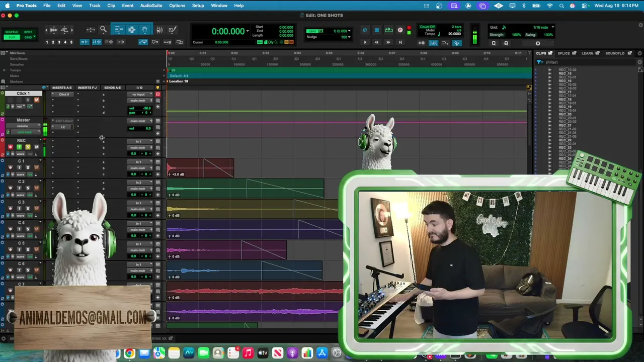This screenshot has height=362, width=644.
Task: Click the INSERTS A-E column header
Action: click(62, 87)
